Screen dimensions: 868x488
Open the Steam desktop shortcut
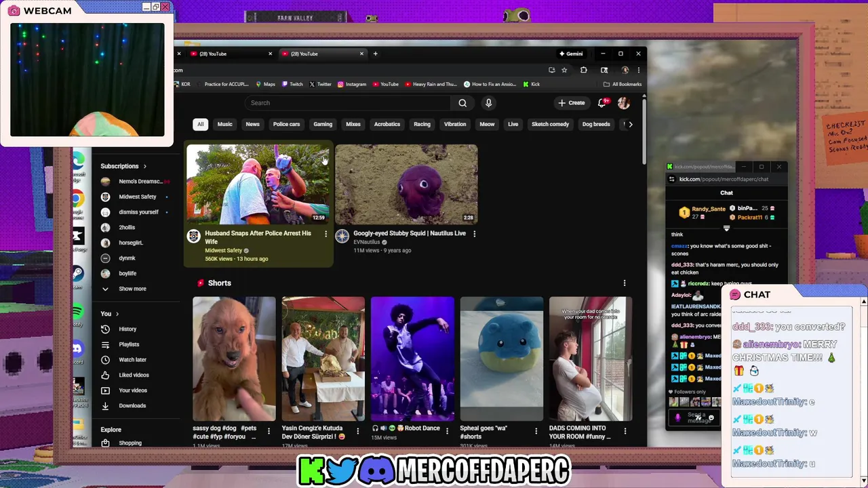tap(78, 273)
